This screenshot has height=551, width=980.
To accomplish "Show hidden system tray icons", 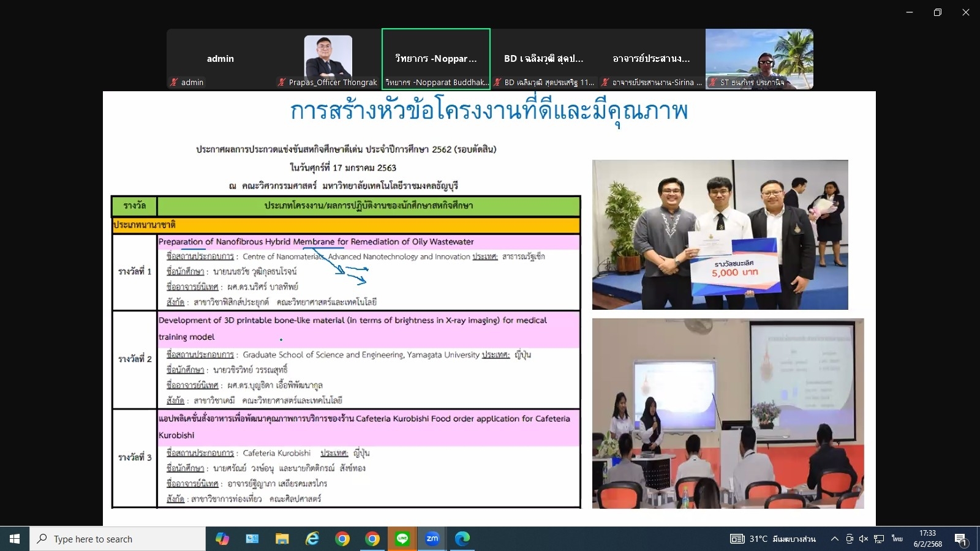I will [834, 539].
